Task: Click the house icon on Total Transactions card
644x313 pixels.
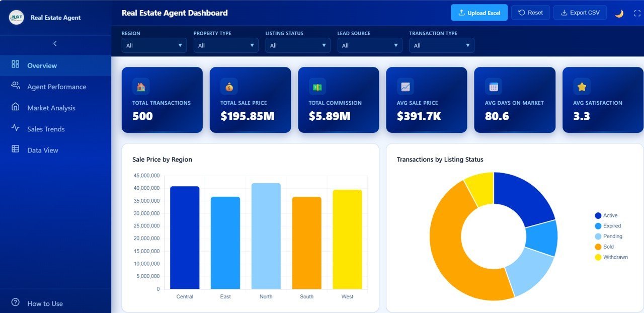Action: click(x=140, y=86)
